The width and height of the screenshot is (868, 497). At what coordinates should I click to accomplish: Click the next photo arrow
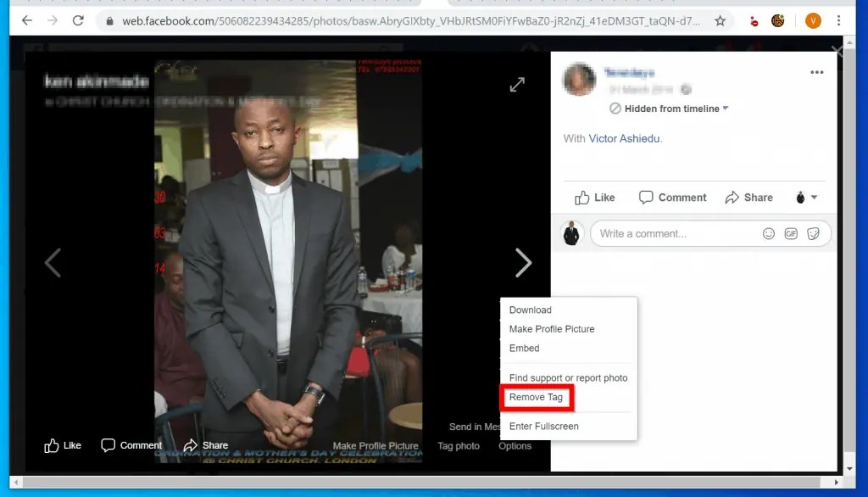523,263
